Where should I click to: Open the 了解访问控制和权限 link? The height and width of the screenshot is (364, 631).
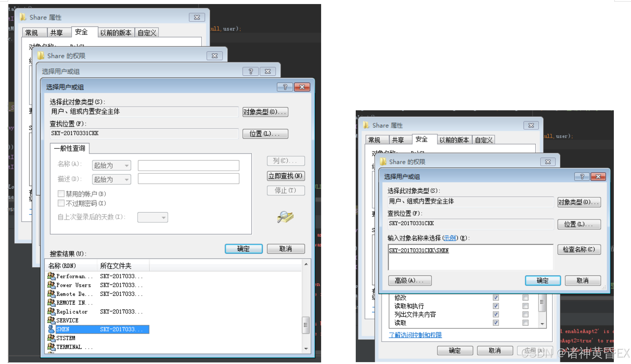click(x=415, y=335)
